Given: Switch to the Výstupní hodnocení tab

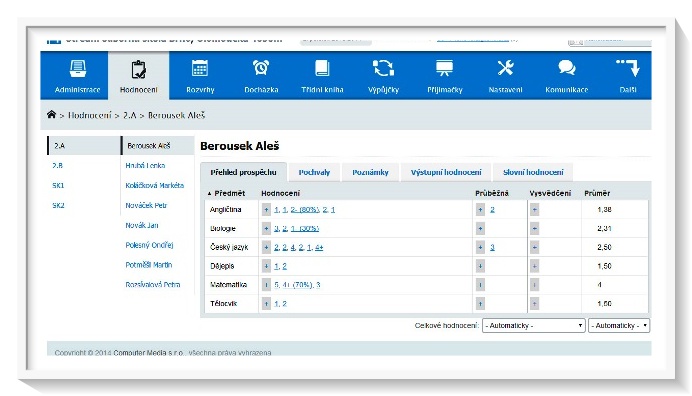Looking at the screenshot, I should coord(446,172).
